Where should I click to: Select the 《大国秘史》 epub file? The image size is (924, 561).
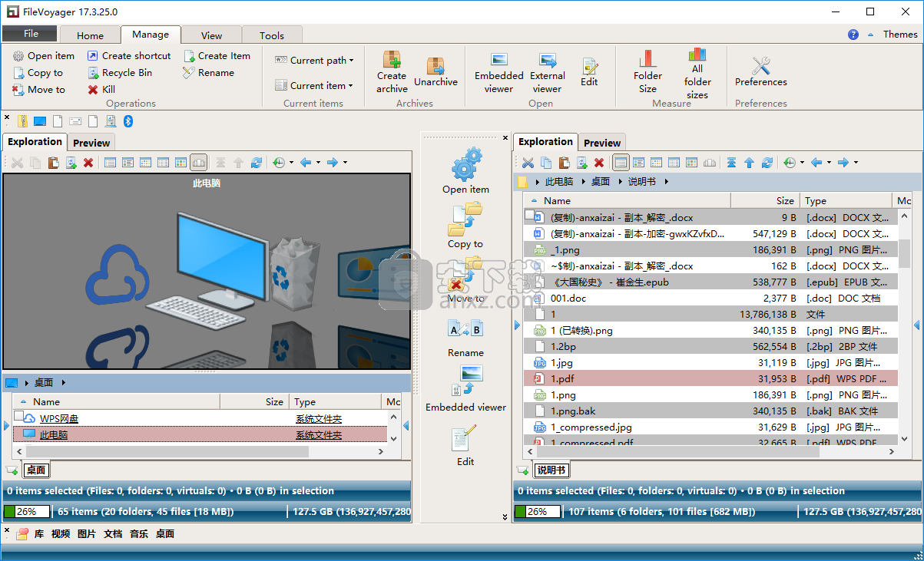pyautogui.click(x=710, y=282)
